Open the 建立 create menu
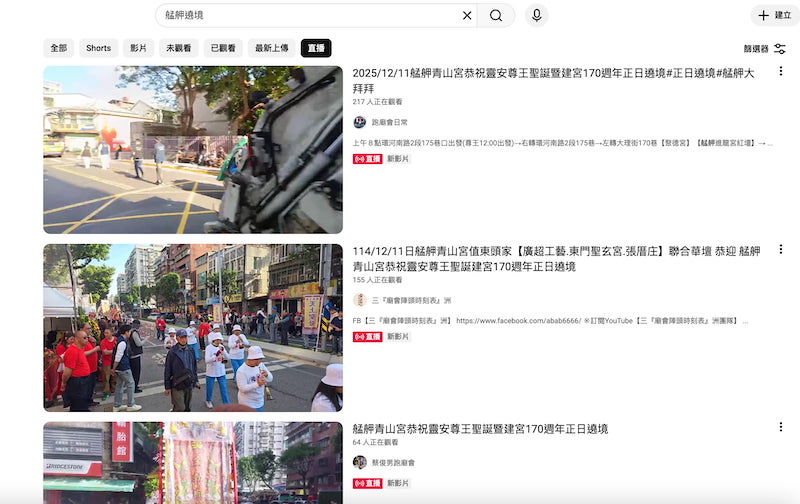Screen dimensions: 800x504 coord(775,16)
